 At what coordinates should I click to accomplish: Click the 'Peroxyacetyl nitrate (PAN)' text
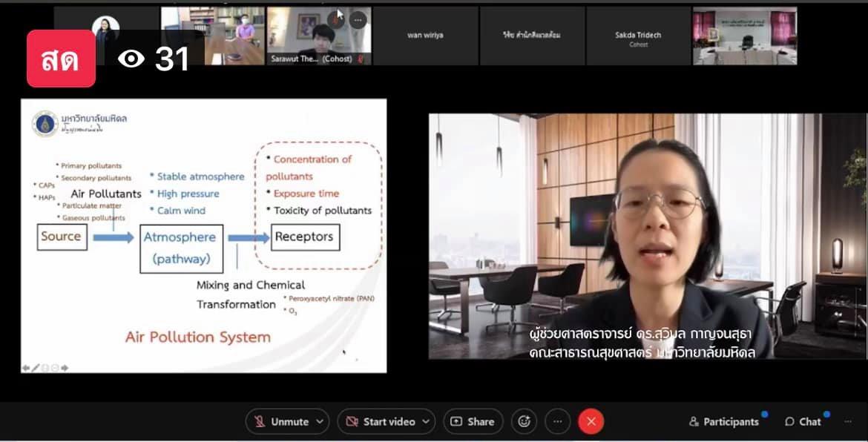tap(332, 299)
